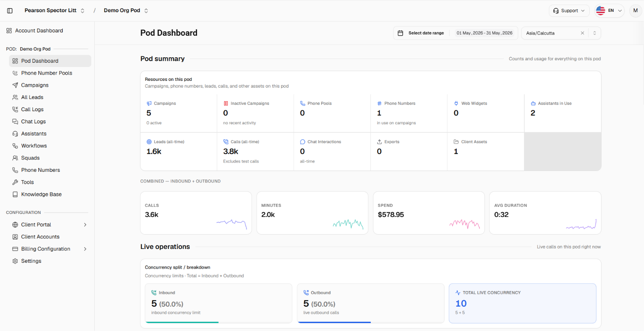The image size is (644, 331).
Task: Click the Tools wrench icon
Action: [15, 182]
